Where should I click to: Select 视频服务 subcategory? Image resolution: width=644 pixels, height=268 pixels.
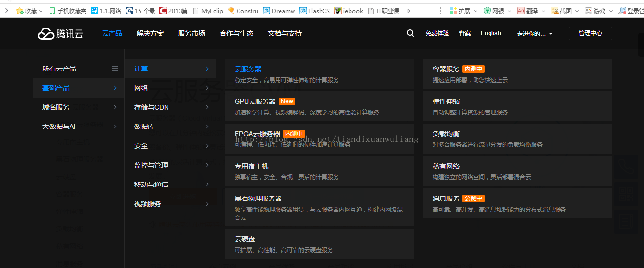(x=170, y=204)
